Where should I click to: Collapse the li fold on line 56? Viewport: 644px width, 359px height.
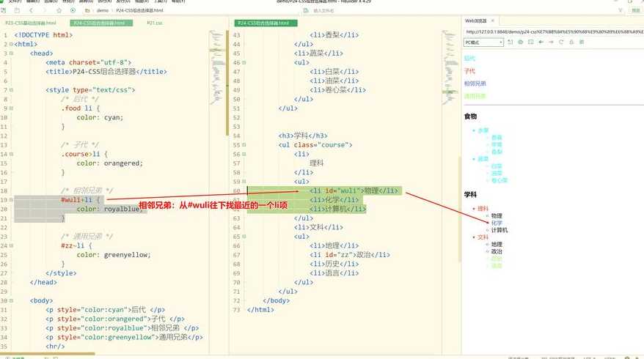pyautogui.click(x=244, y=155)
